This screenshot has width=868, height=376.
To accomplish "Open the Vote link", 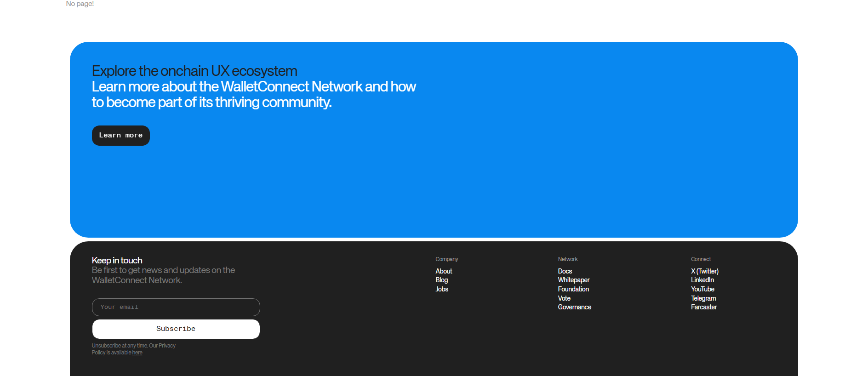I will pyautogui.click(x=564, y=298).
